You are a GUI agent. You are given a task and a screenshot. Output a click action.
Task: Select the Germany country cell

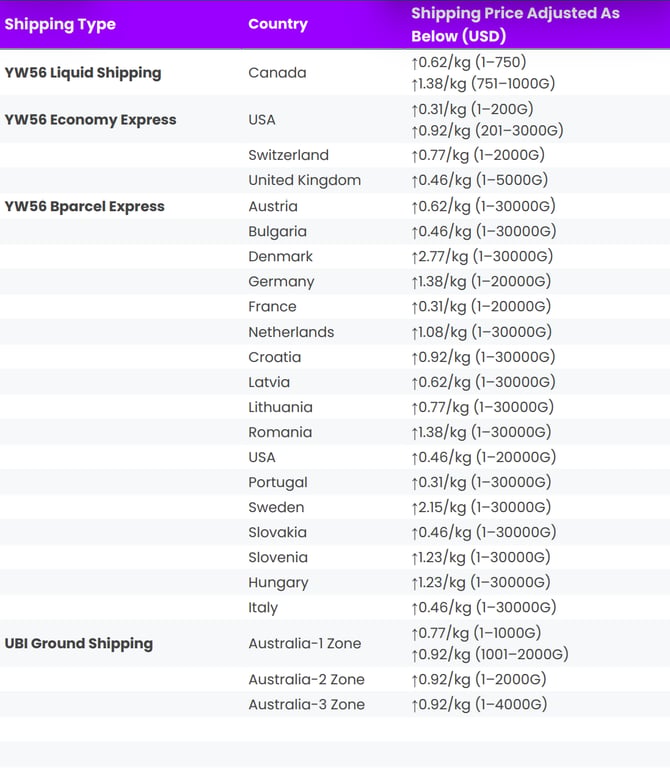coord(281,282)
